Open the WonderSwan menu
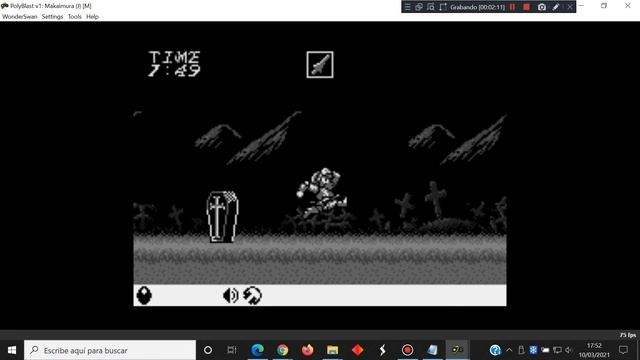The width and height of the screenshot is (640, 360). coord(20,17)
